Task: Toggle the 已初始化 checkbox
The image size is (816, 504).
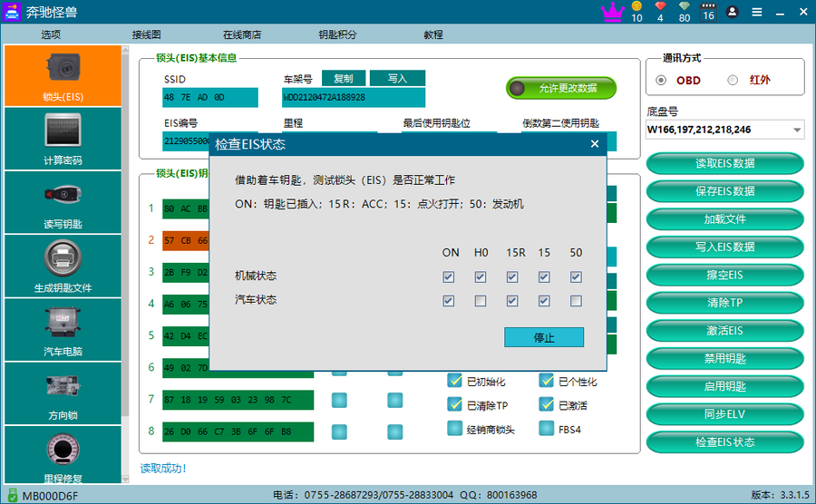Action: (x=455, y=382)
